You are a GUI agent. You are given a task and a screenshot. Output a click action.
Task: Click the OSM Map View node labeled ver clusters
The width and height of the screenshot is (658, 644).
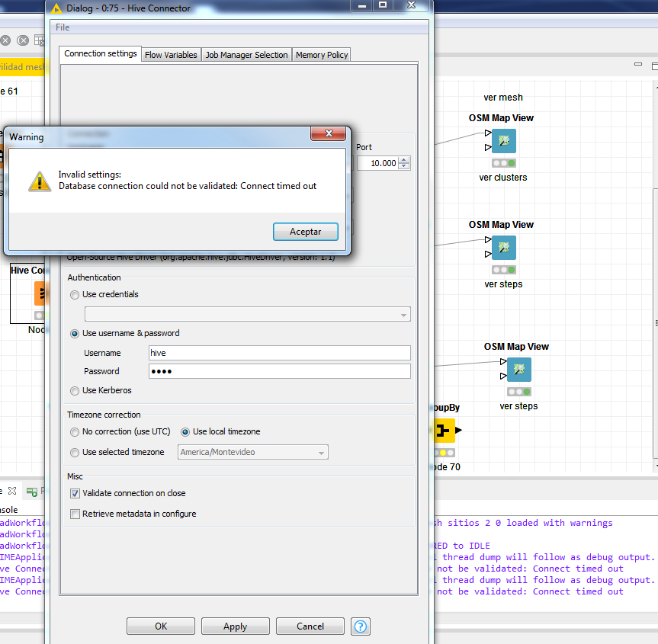coord(503,142)
